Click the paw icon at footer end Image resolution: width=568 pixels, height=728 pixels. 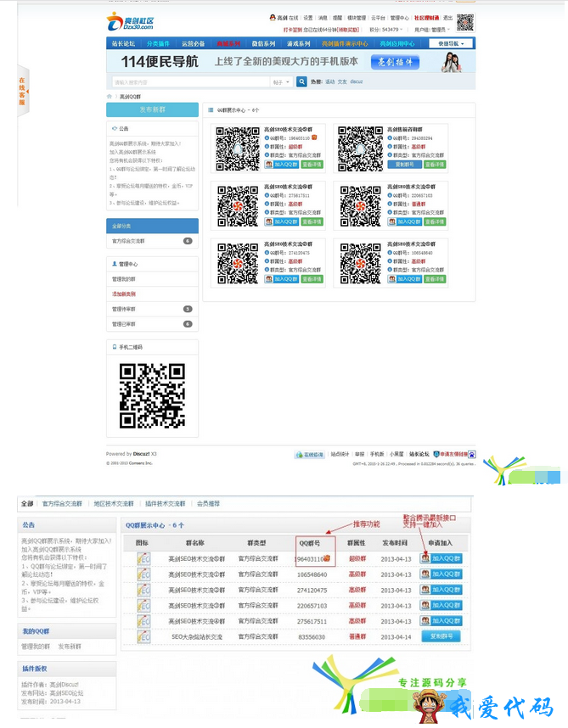click(x=472, y=454)
